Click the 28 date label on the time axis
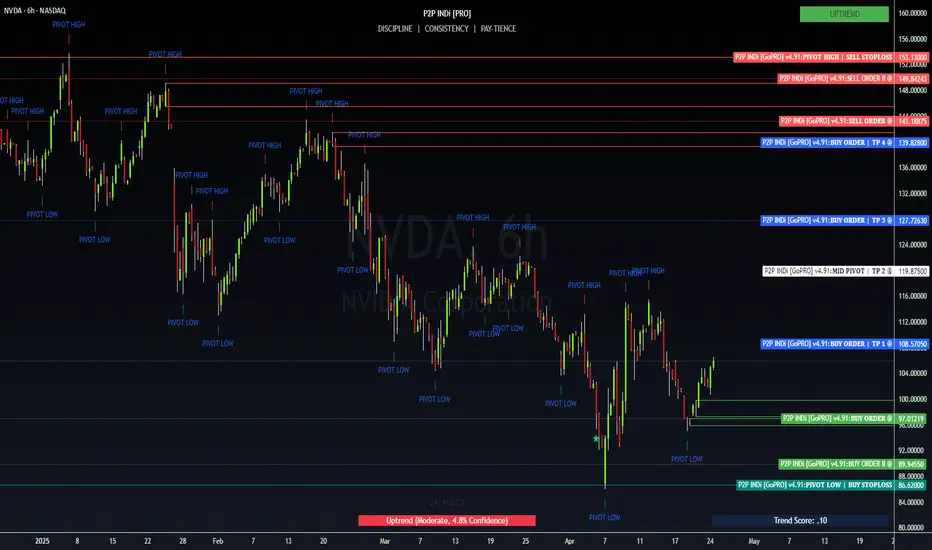 tap(182, 541)
